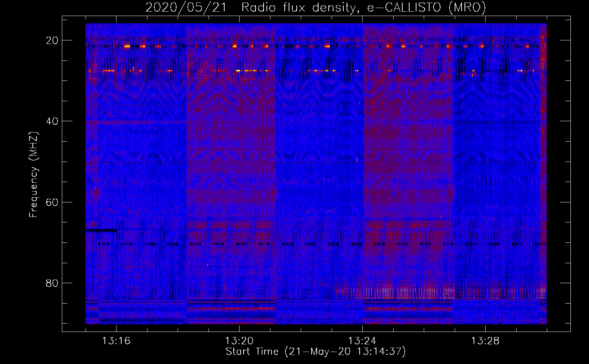The image size is (589, 364).
Task: Click the '20' frequency tick label
Action: (x=52, y=40)
